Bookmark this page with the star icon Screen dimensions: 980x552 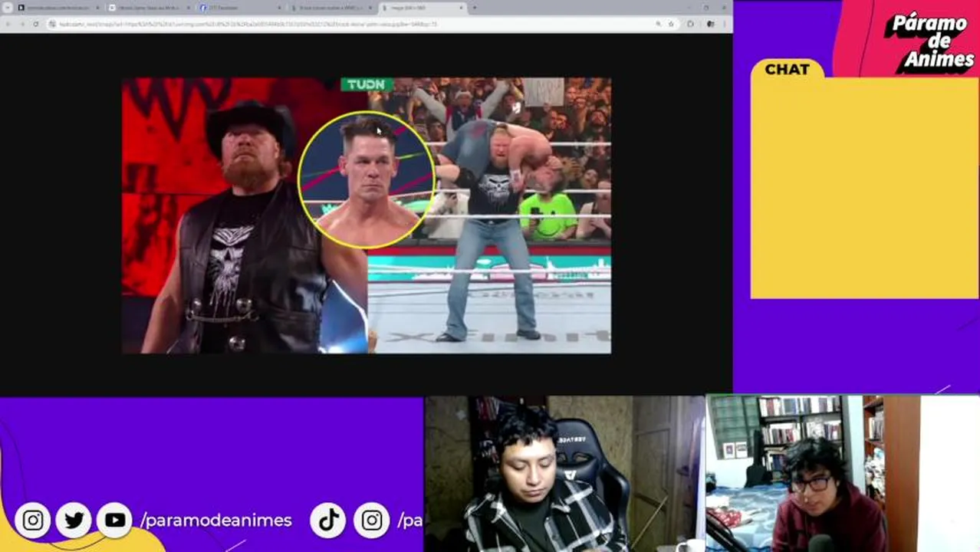pos(671,24)
